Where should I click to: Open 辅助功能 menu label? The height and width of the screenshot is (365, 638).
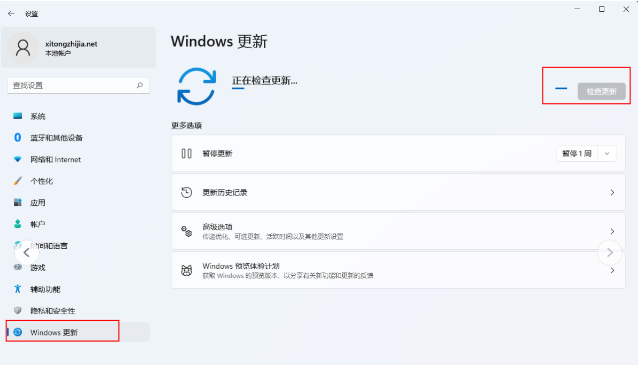pos(45,289)
